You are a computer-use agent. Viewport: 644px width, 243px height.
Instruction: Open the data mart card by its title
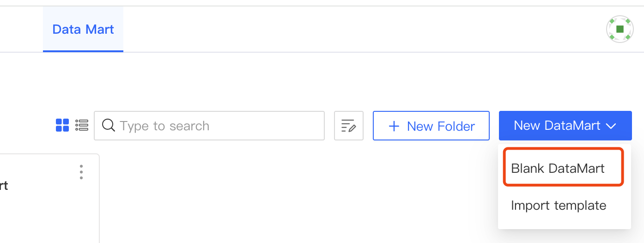coord(4,186)
